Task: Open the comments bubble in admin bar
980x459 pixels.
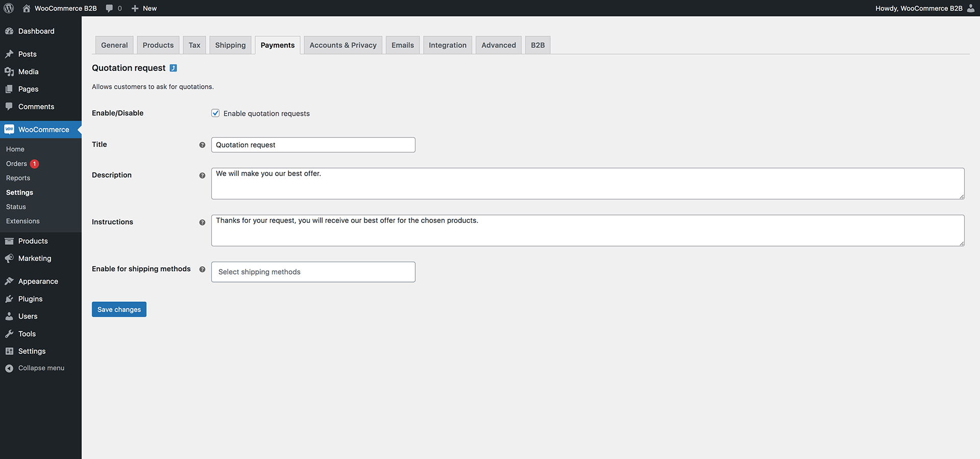Action: (114, 8)
